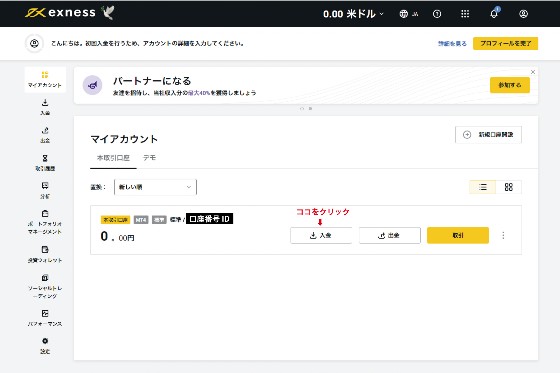The image size is (560, 373).
Task: Switch to list view layout
Action: coord(482,187)
